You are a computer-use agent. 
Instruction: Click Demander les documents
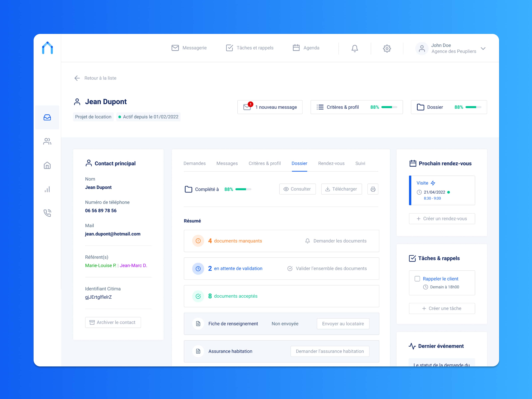pyautogui.click(x=336, y=241)
